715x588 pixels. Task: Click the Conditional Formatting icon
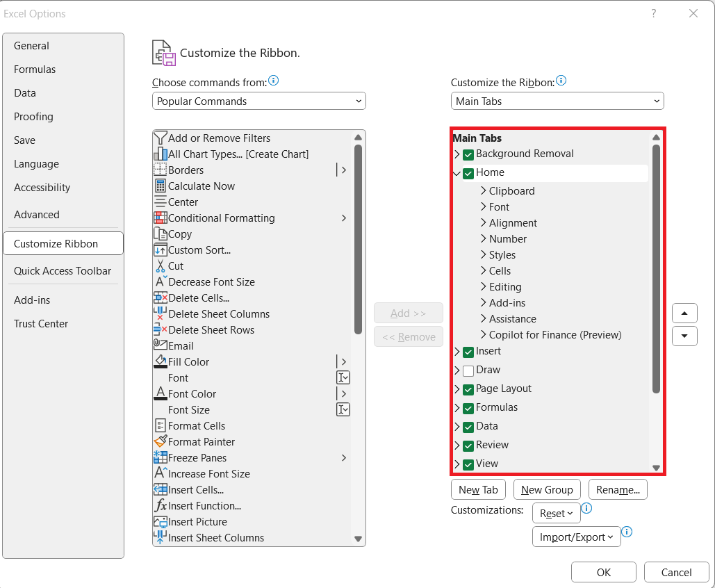[x=160, y=218]
